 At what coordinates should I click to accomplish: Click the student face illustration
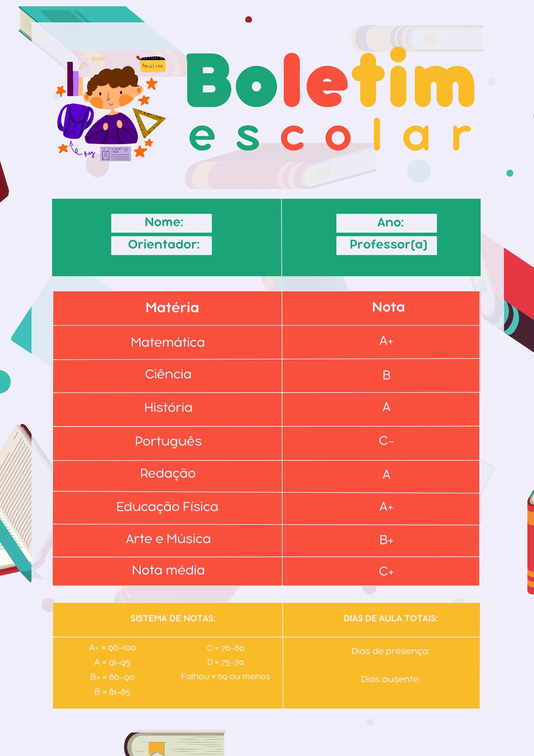(112, 90)
